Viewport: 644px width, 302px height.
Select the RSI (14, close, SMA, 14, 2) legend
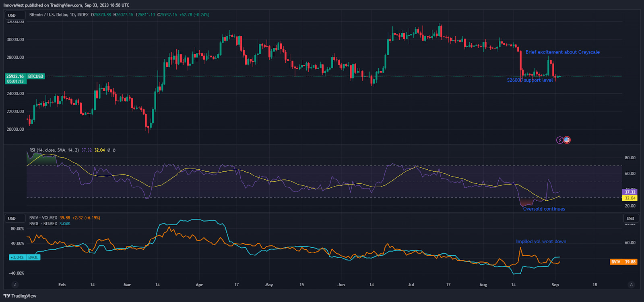click(54, 150)
